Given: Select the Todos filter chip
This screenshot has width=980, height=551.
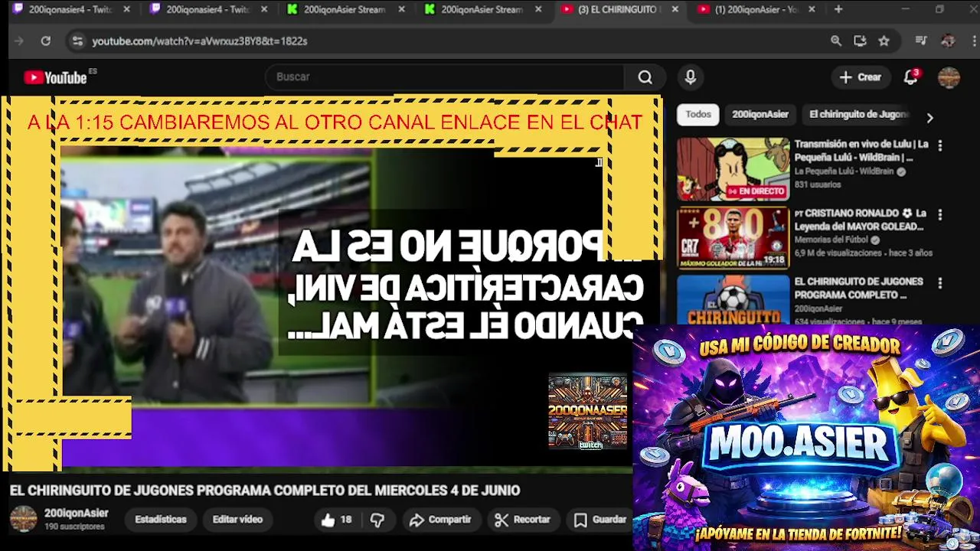Looking at the screenshot, I should coord(697,115).
